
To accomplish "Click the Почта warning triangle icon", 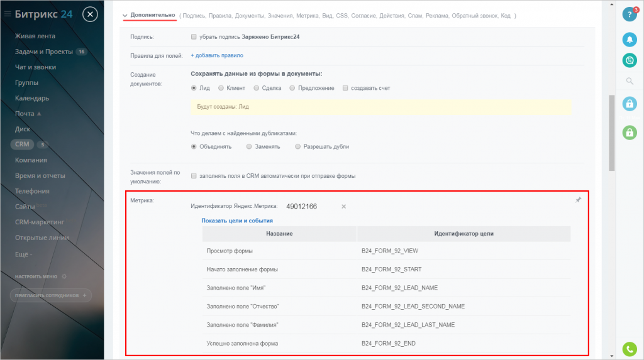I will (x=39, y=114).
